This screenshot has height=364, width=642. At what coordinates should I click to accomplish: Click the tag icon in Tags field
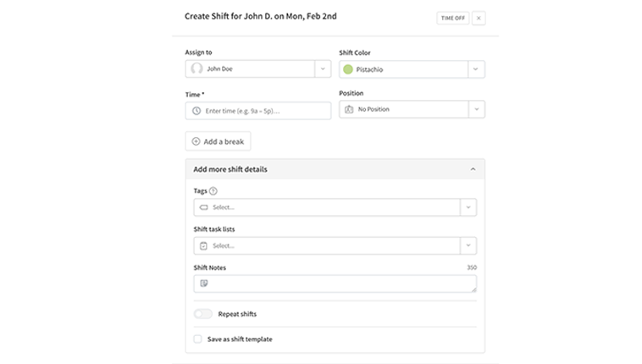pos(203,207)
